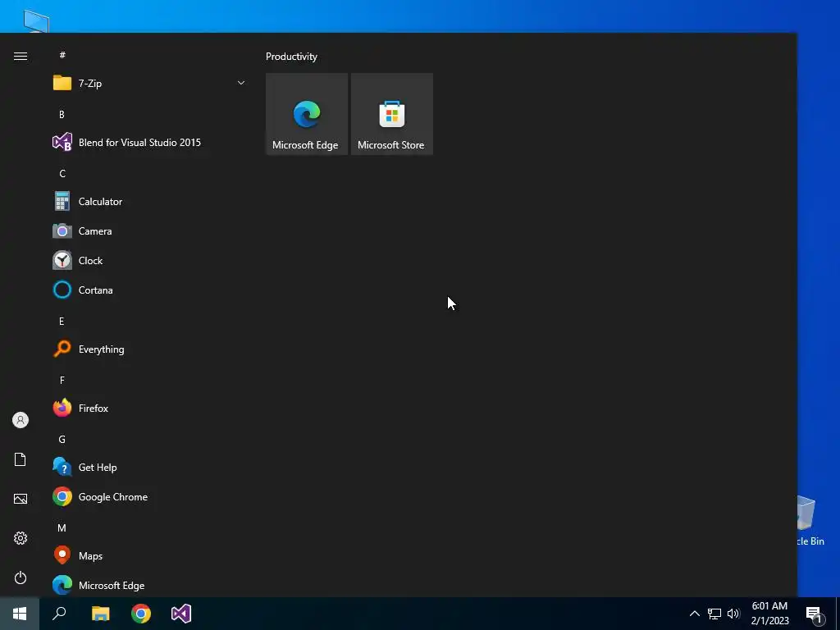Open the Camera app
Screen dimensions: 840x630
[x=149, y=231]
